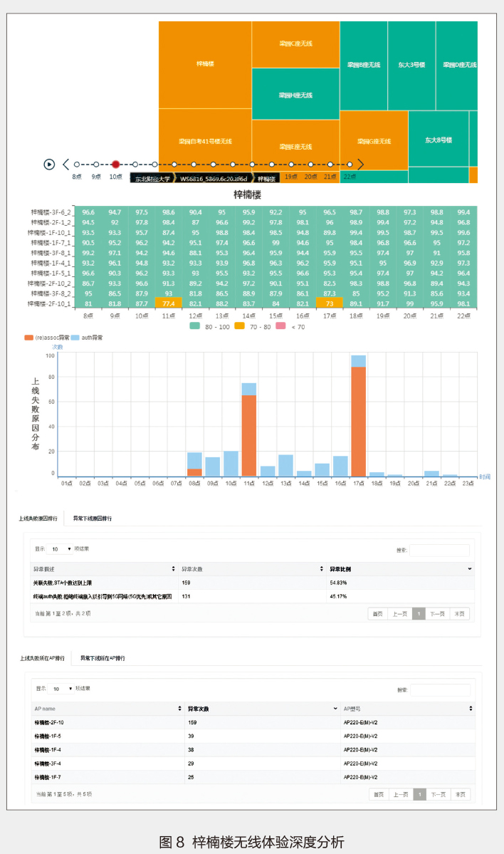Switch to 异常下线所在AP排行 tab
The image size is (504, 854).
tap(103, 658)
